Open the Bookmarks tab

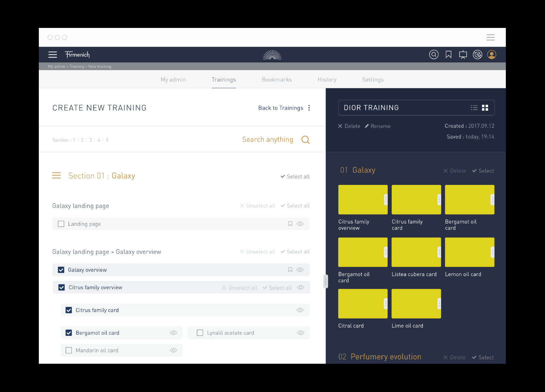click(x=277, y=79)
